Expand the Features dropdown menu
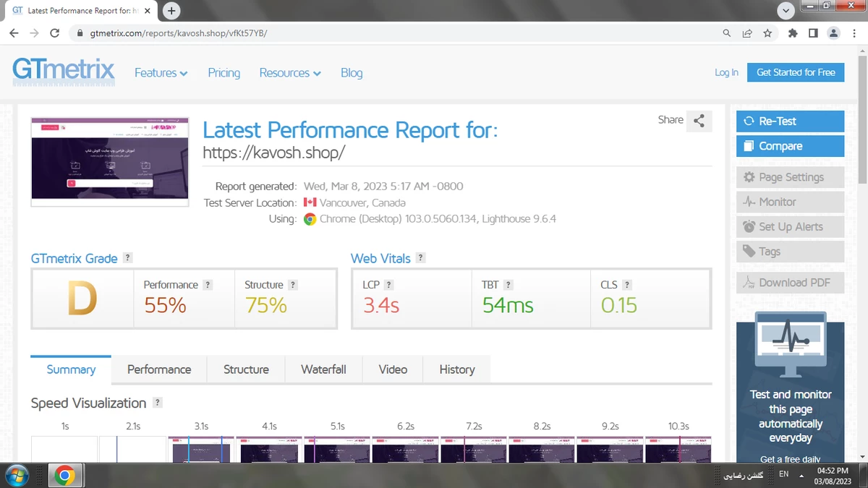 (161, 73)
